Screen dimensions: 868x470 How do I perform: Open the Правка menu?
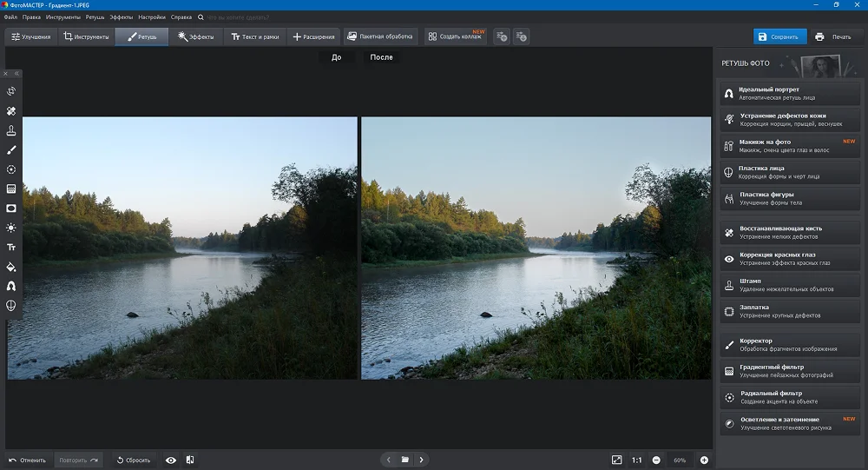coord(31,17)
